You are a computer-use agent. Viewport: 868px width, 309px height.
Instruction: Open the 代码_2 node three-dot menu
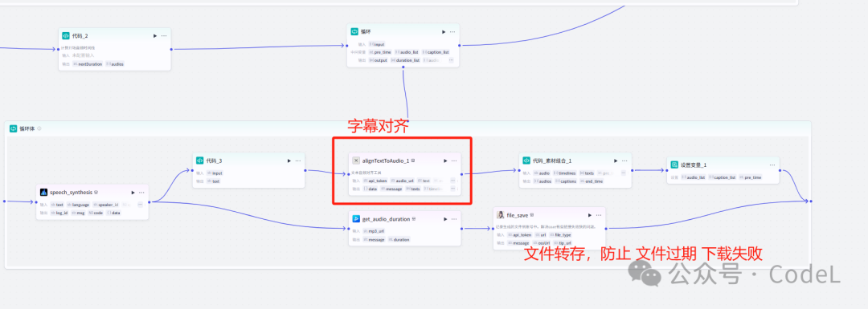coord(164,36)
